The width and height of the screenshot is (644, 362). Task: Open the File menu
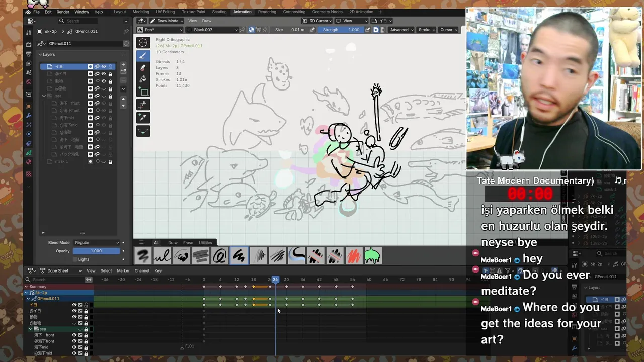[36, 12]
